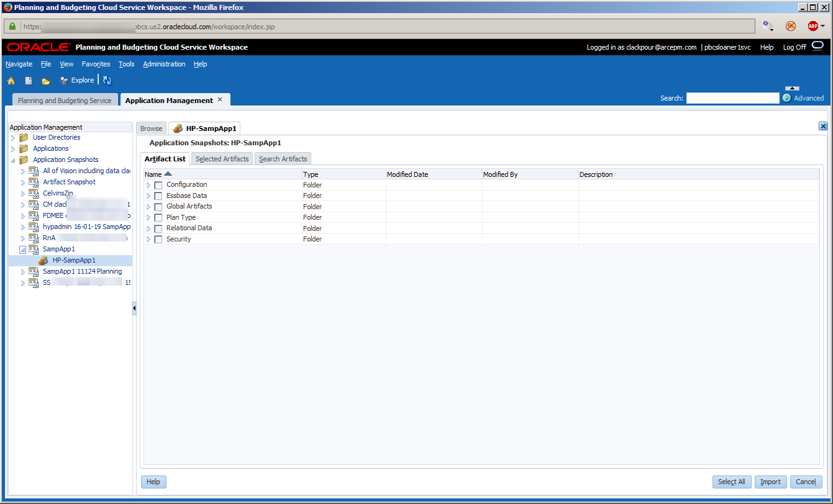833x504 pixels.
Task: Click the green search Go arrow icon
Action: click(x=787, y=98)
